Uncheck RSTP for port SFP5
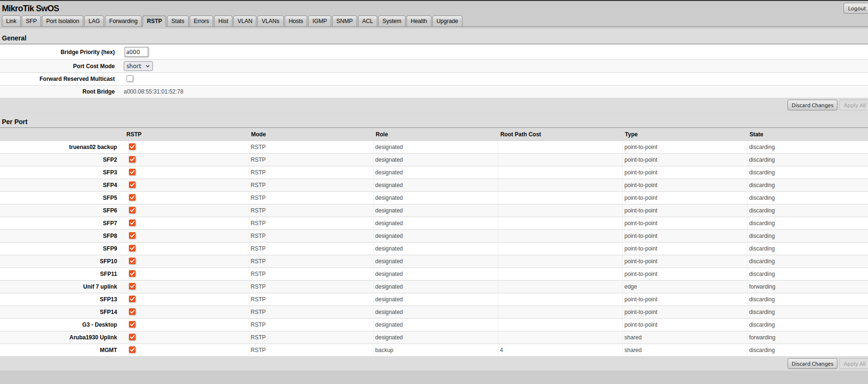The width and height of the screenshot is (868, 384). click(132, 197)
